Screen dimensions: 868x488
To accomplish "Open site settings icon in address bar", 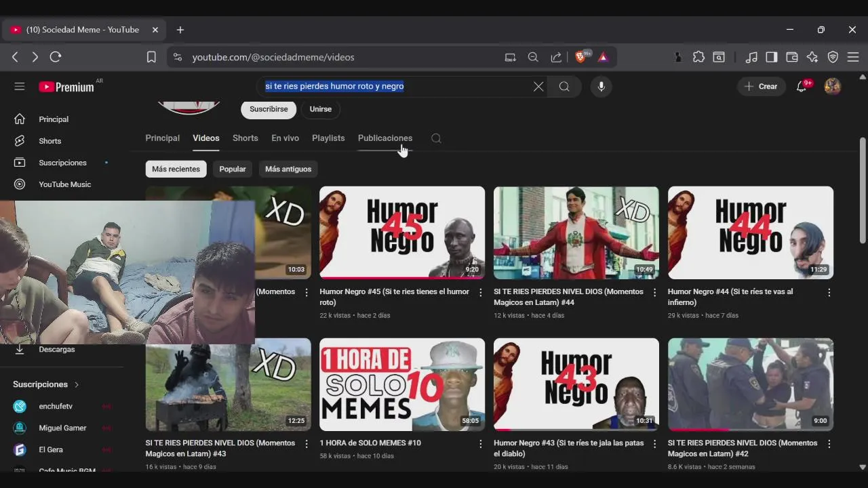I will tap(178, 57).
